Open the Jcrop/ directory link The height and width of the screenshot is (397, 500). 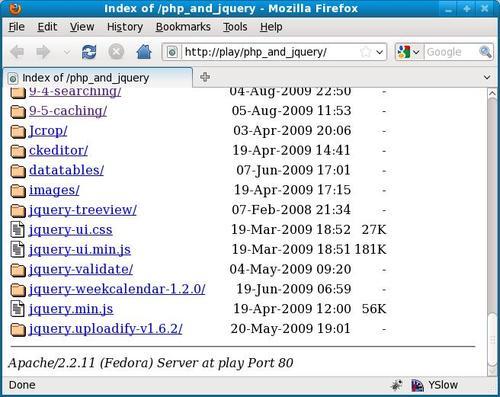point(48,131)
